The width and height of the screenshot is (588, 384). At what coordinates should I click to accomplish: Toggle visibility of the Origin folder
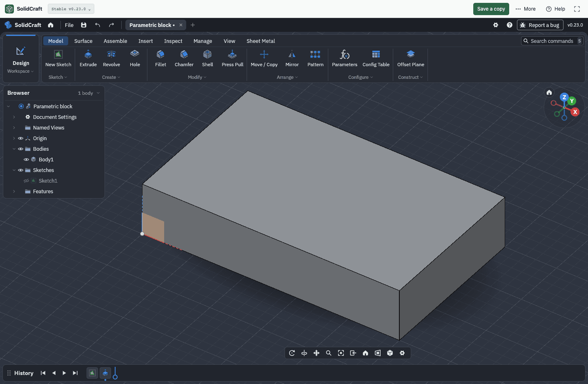click(20, 138)
